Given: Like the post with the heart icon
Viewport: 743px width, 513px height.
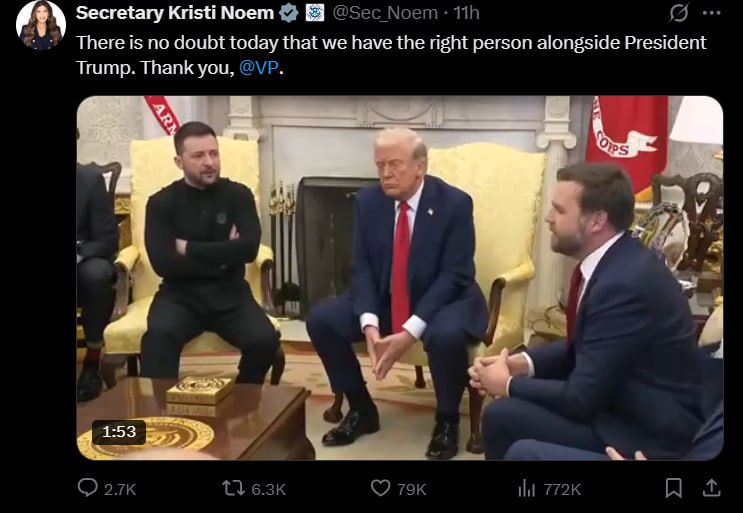Looking at the screenshot, I should point(380,488).
